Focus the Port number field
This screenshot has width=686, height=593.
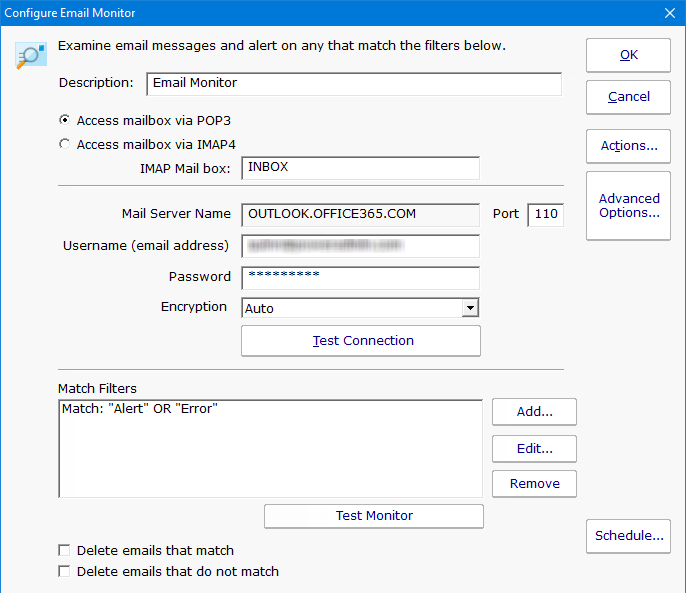545,214
